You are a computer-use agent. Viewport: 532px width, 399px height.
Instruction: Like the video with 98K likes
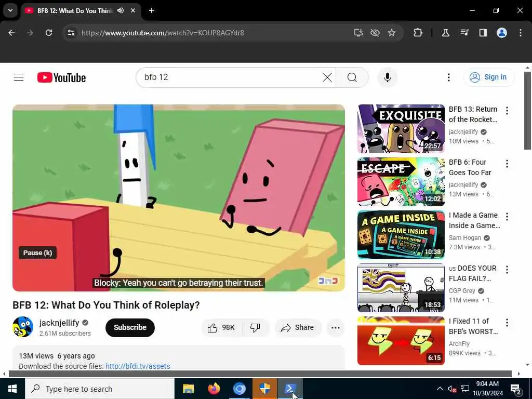click(222, 327)
